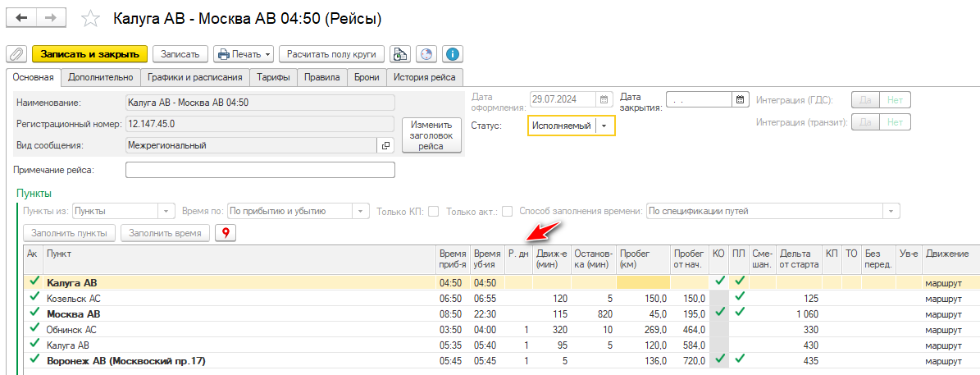Open the История рейса tab
The image size is (980, 375).
point(425,78)
